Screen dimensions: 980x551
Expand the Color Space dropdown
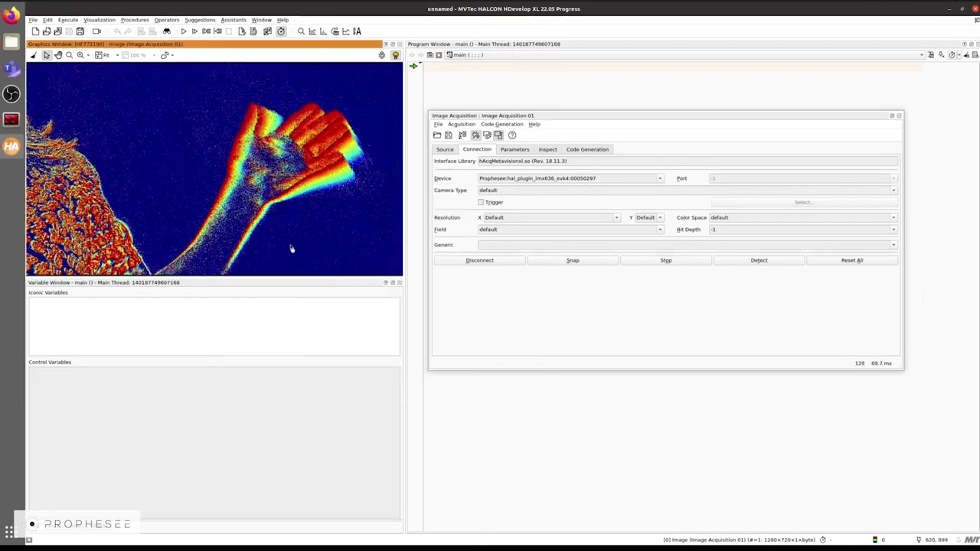803,217
